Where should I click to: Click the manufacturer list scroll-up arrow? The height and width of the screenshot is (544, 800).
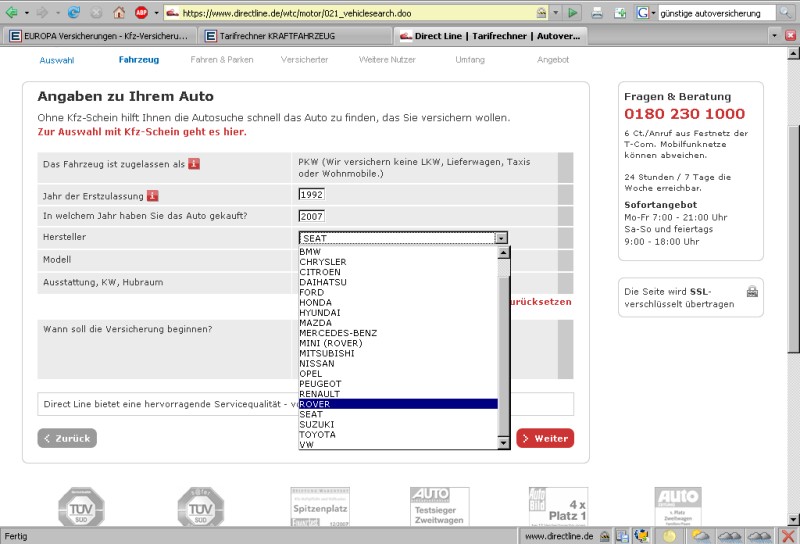[504, 252]
